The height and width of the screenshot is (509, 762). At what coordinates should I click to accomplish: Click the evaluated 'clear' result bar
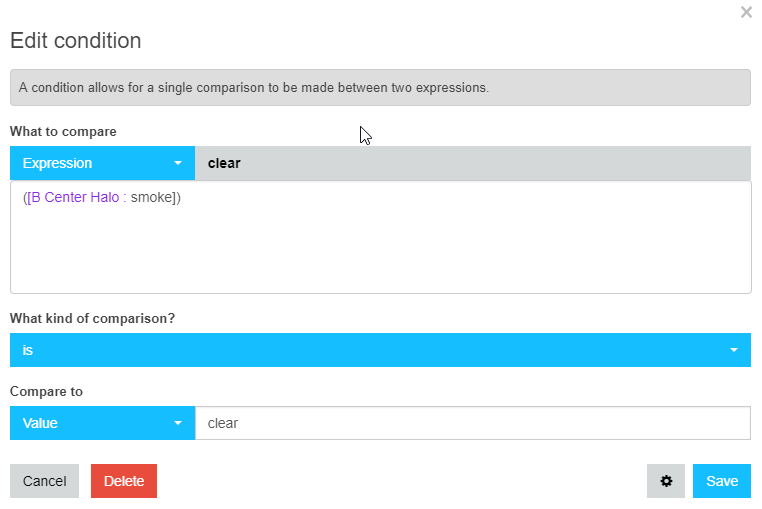pyautogui.click(x=473, y=163)
